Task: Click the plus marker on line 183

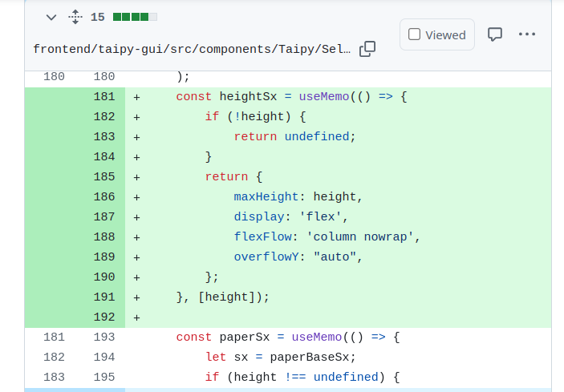Action: (x=137, y=137)
